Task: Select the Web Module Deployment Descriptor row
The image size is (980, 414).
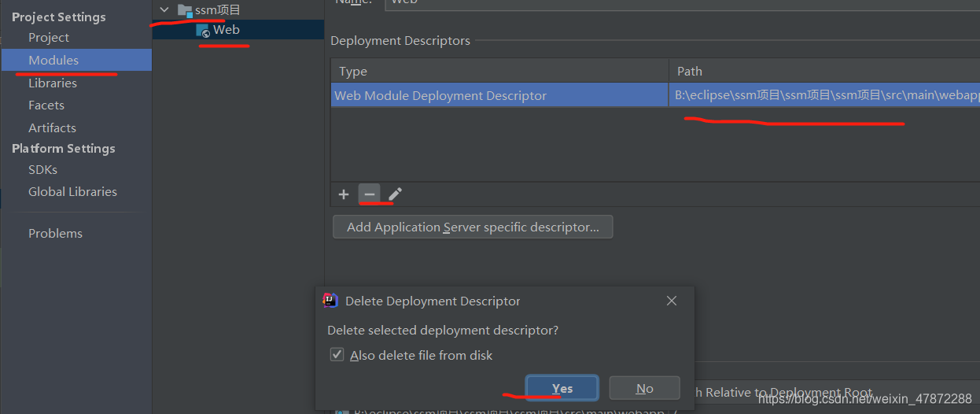Action: coord(440,95)
